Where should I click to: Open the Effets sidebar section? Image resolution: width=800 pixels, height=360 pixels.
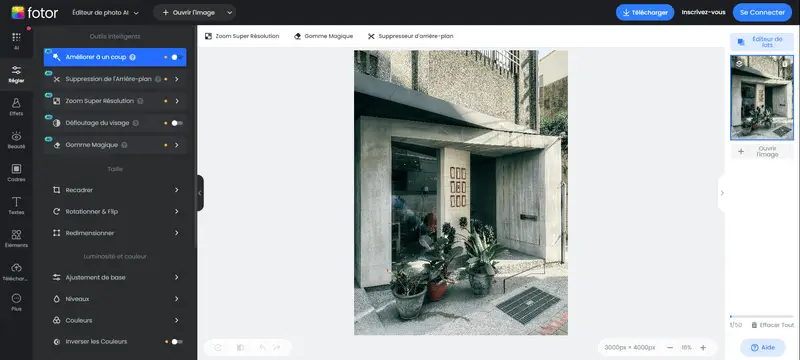pyautogui.click(x=16, y=107)
